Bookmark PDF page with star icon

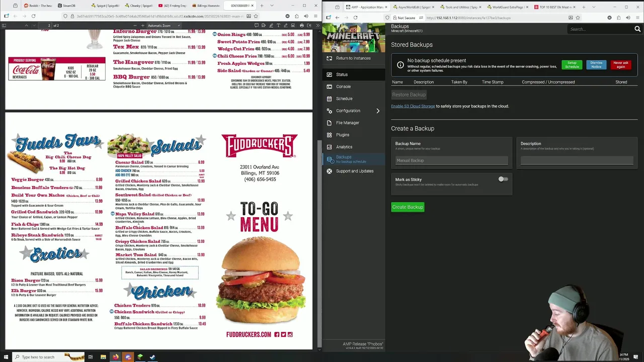pos(256,16)
